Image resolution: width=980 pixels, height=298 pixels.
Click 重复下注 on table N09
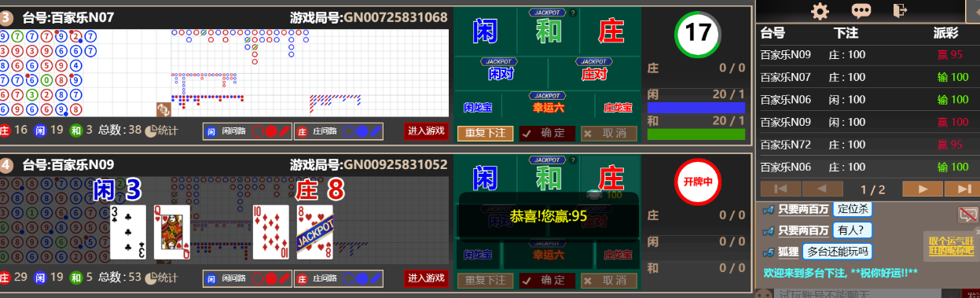click(x=485, y=281)
